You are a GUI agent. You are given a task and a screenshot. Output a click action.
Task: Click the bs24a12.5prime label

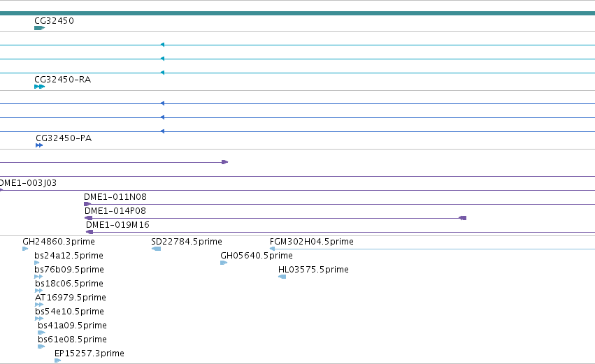tap(69, 256)
